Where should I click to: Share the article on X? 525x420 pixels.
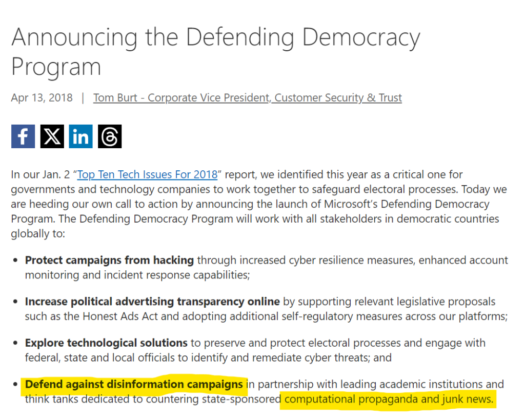click(x=52, y=136)
